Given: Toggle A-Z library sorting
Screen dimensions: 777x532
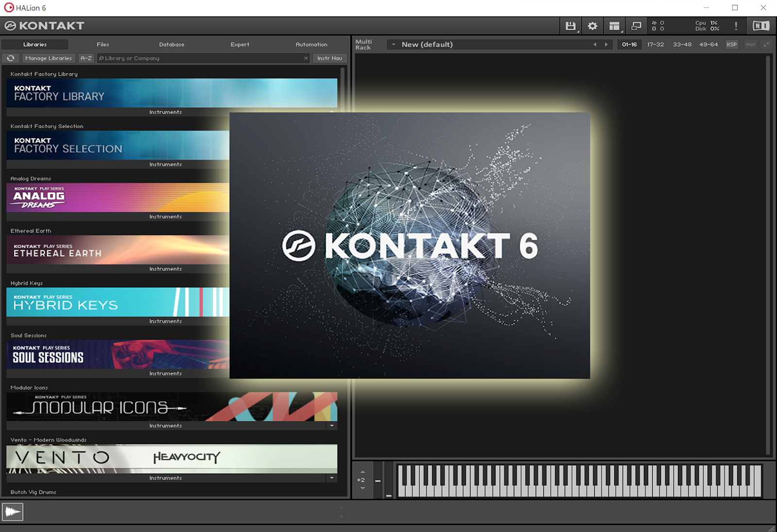Looking at the screenshot, I should pos(86,58).
